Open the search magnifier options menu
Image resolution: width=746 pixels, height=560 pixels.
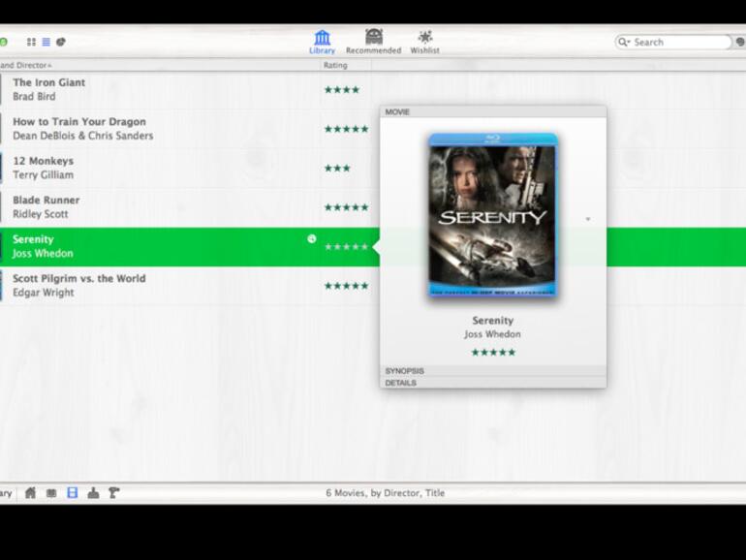click(623, 42)
